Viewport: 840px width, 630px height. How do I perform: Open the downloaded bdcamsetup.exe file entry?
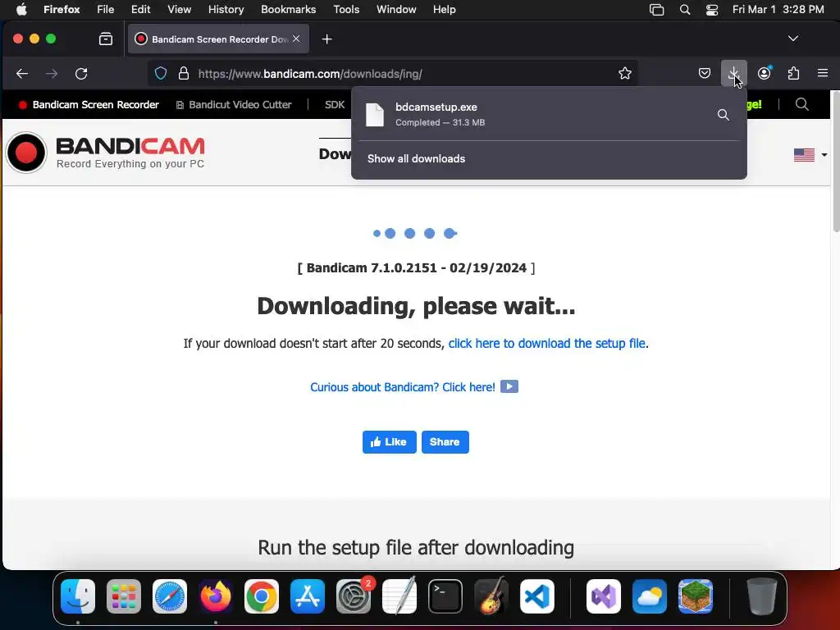point(536,115)
